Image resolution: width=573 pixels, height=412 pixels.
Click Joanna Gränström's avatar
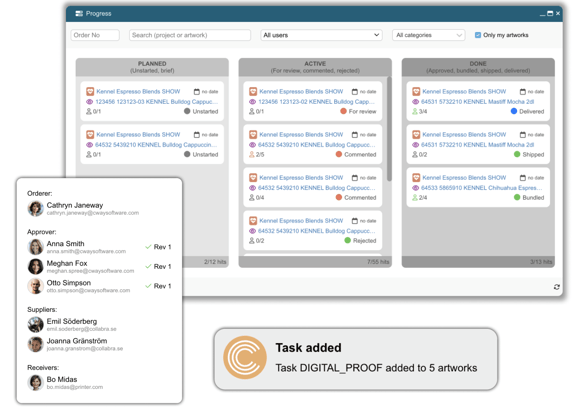point(35,344)
